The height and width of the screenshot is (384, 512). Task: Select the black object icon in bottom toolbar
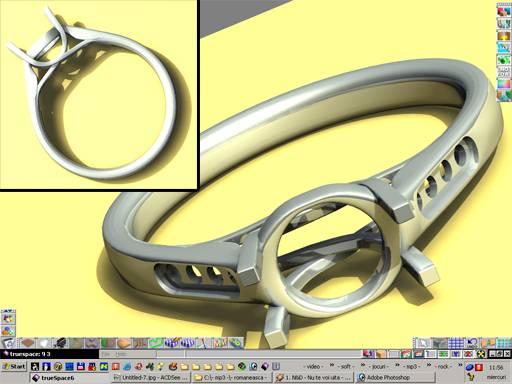pyautogui.click(x=60, y=343)
